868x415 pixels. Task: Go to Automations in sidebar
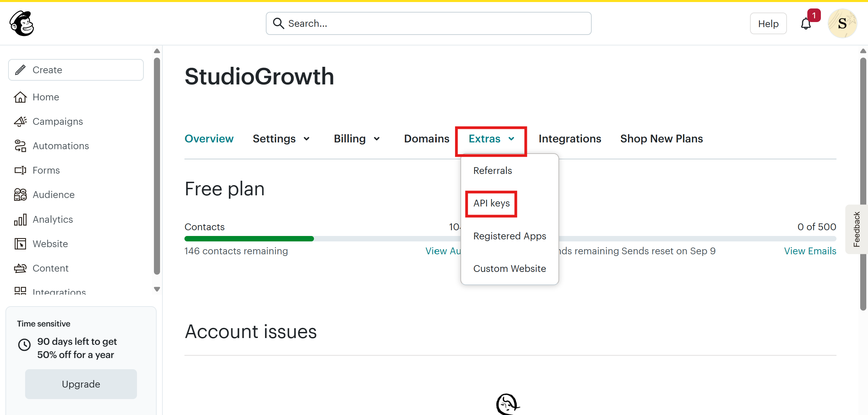[x=61, y=146]
